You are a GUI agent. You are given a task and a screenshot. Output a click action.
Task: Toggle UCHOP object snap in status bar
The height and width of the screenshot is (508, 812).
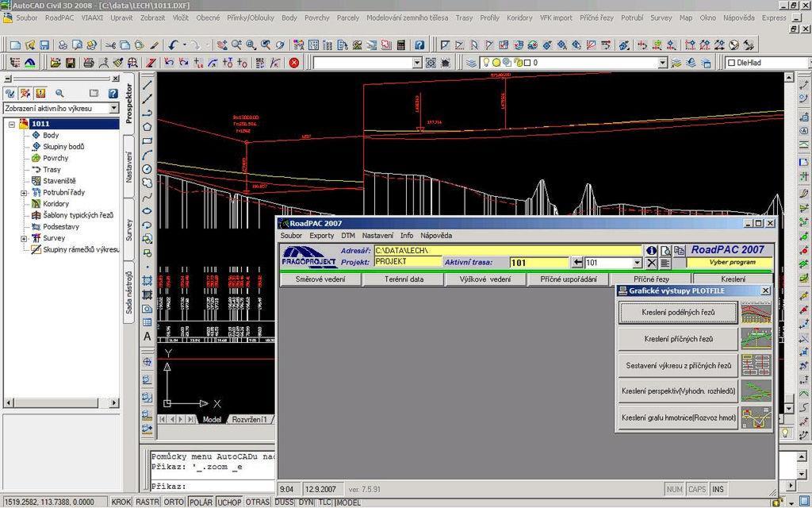pos(228,502)
